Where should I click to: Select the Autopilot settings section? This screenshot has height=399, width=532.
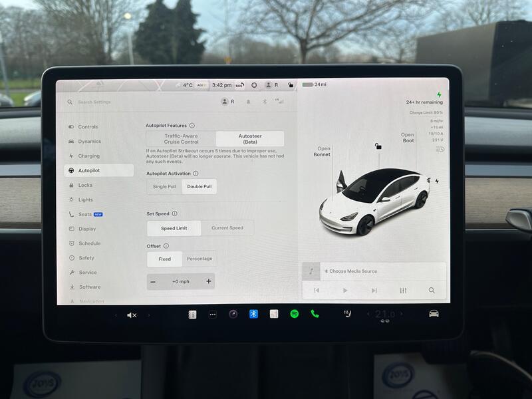coord(98,170)
